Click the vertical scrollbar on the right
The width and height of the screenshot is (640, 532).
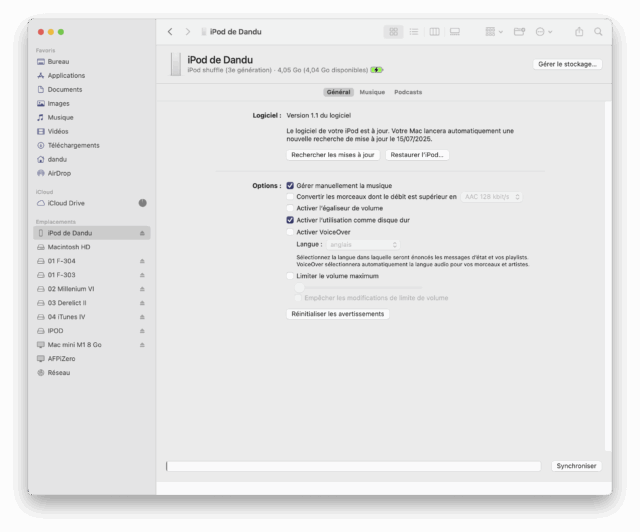tap(608, 276)
